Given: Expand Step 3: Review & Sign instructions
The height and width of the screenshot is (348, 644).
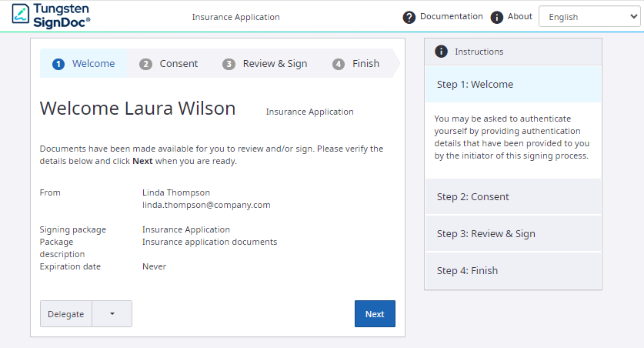Looking at the screenshot, I should click(x=512, y=234).
